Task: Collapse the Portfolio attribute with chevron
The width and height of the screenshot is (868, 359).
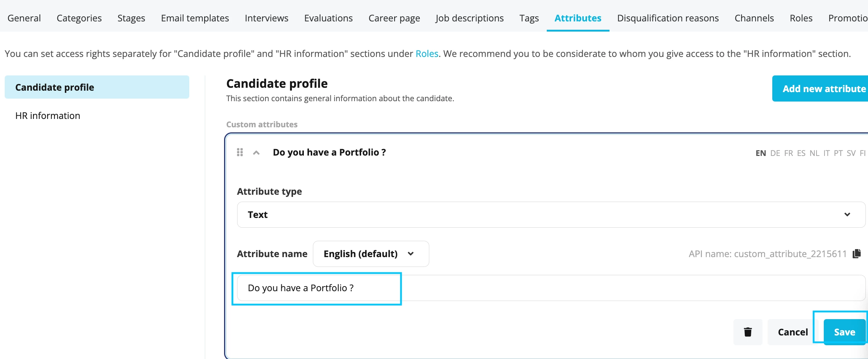Action: point(256,153)
